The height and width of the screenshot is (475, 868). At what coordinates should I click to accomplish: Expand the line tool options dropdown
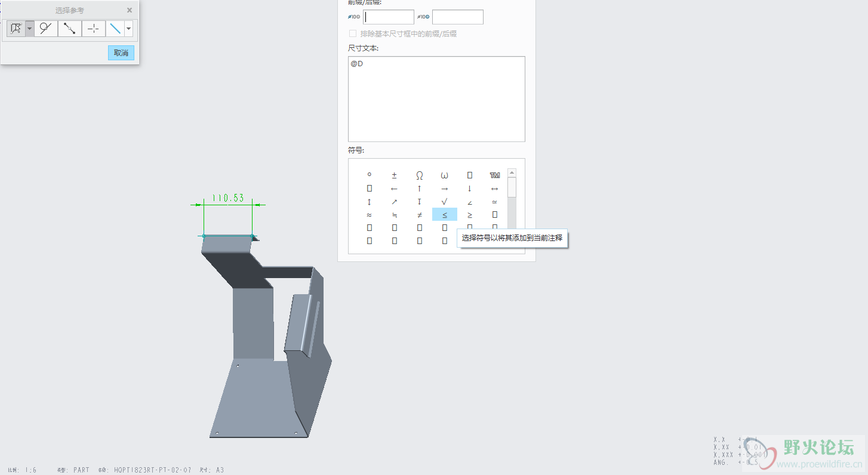pyautogui.click(x=128, y=28)
